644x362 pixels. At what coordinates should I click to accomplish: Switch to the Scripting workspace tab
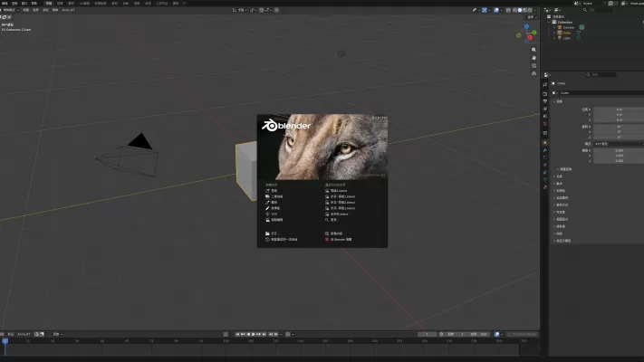(x=176, y=4)
